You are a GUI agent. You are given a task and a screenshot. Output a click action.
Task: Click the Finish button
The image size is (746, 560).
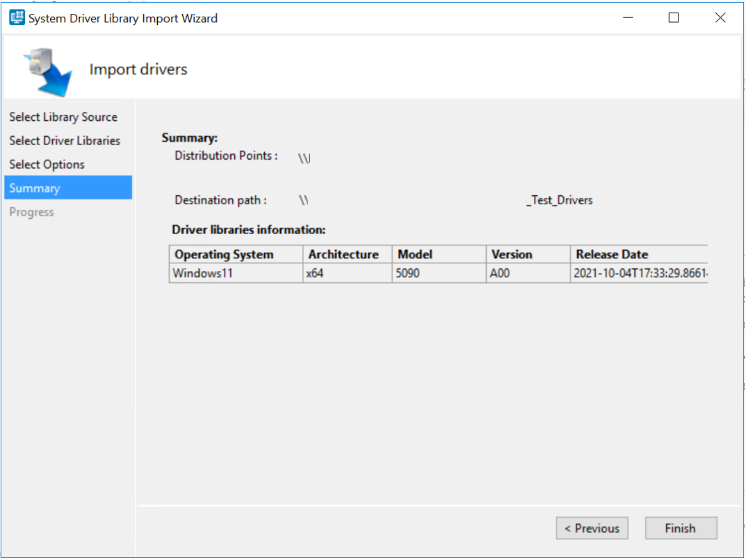[680, 528]
